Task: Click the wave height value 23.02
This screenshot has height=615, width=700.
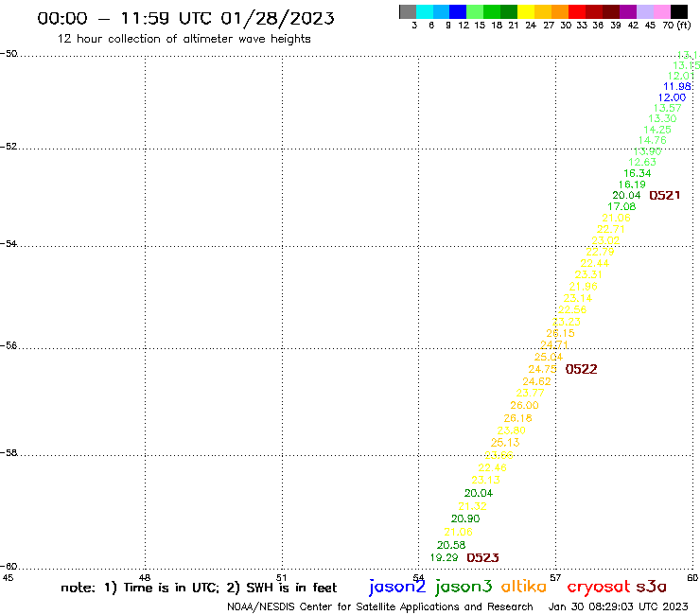Action: [x=605, y=240]
